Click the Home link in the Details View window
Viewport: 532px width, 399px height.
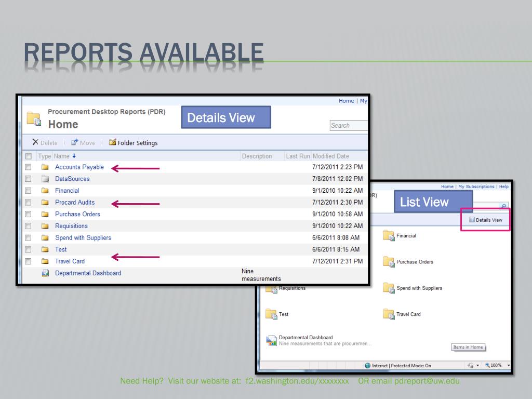click(x=346, y=101)
